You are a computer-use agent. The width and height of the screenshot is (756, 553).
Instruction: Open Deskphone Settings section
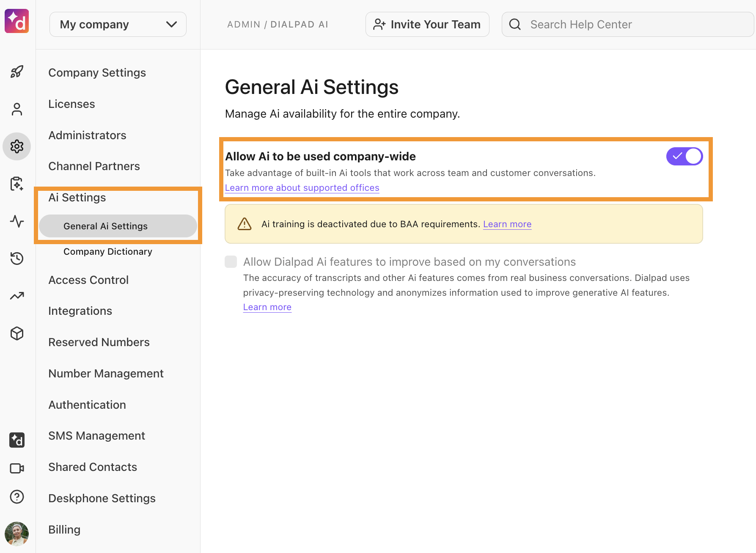(102, 498)
